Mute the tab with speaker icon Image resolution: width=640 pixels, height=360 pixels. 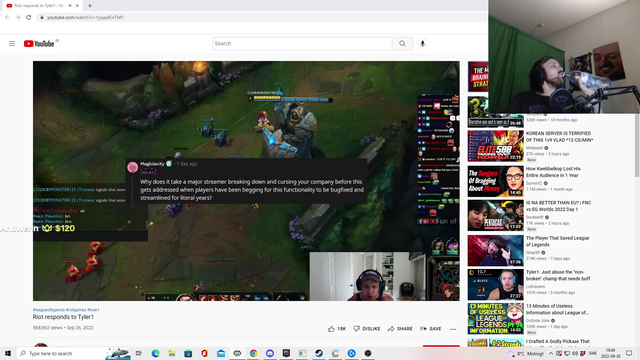tap(70, 6)
